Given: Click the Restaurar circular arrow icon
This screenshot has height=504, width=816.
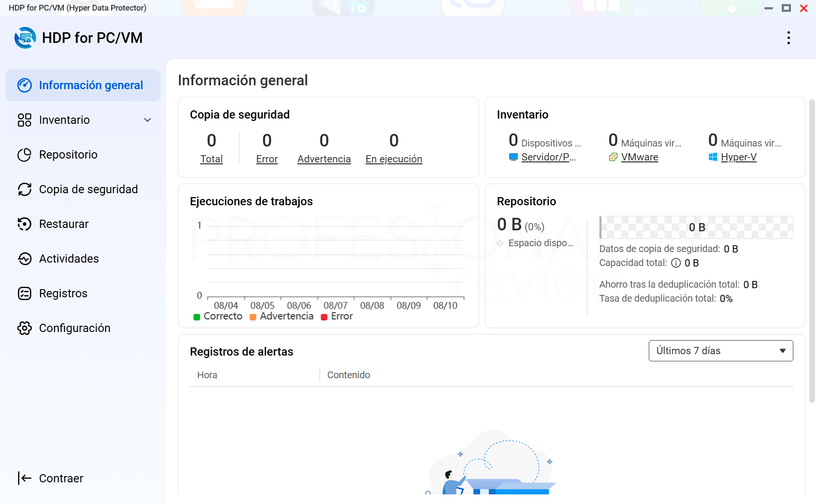Looking at the screenshot, I should coord(25,224).
